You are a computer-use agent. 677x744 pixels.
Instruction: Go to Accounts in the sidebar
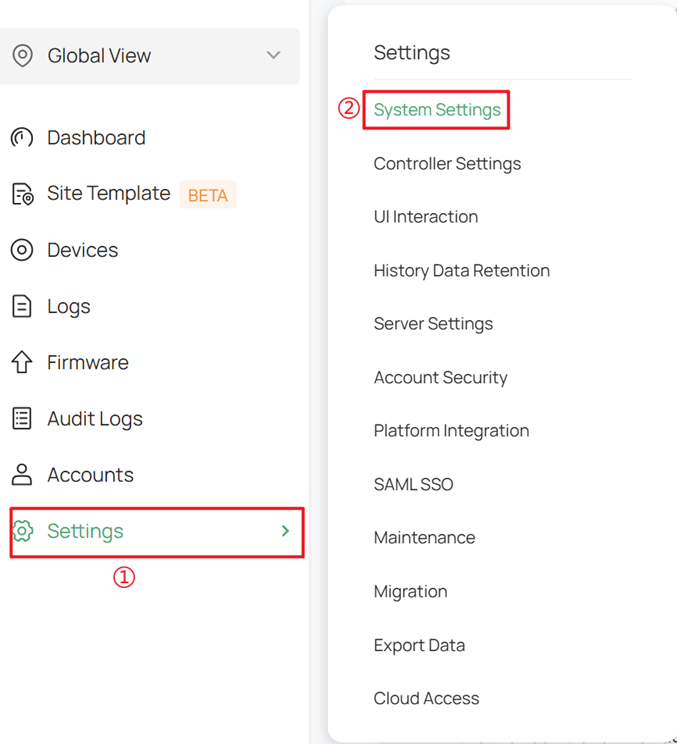point(91,474)
